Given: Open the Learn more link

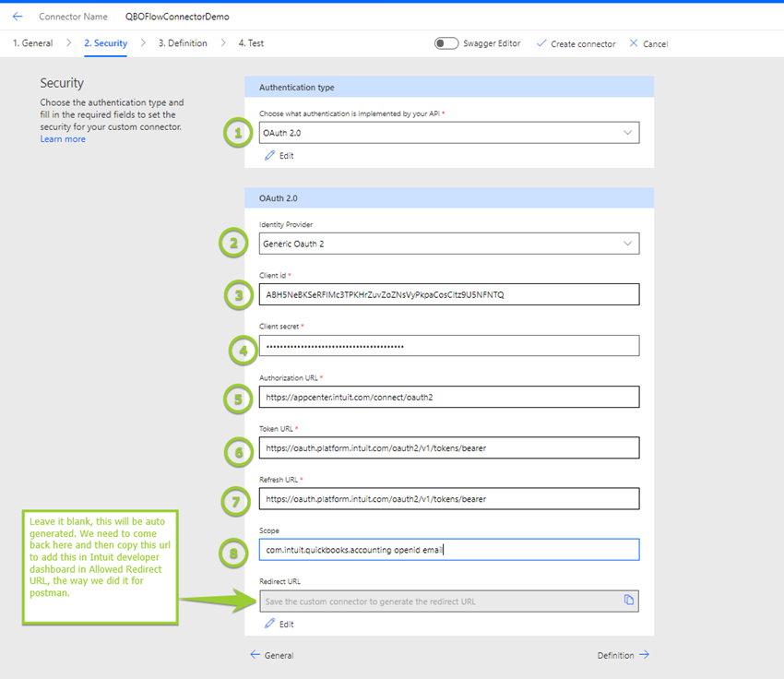Looking at the screenshot, I should click(x=63, y=139).
